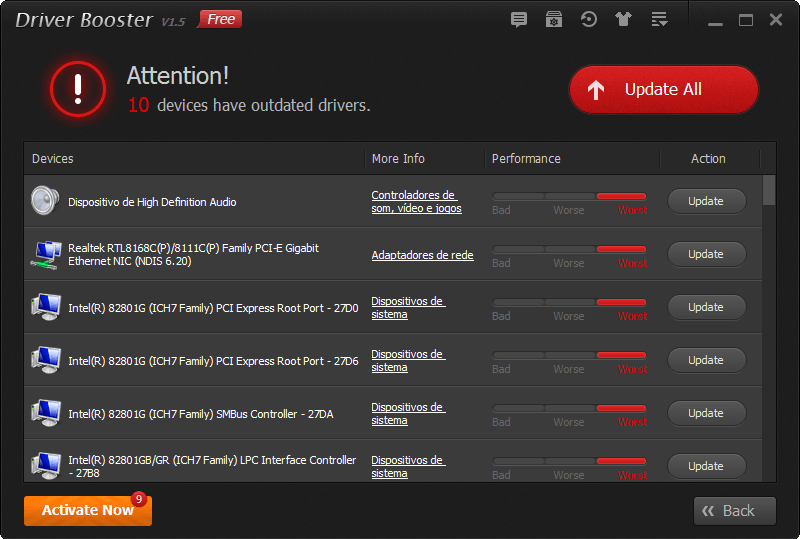Click the Performance column header

[x=526, y=159]
